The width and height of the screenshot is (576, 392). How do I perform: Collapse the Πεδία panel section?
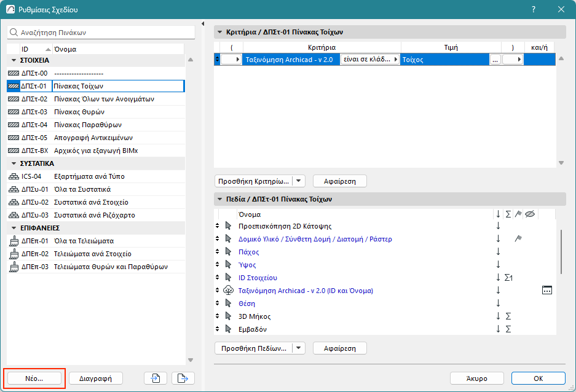218,199
